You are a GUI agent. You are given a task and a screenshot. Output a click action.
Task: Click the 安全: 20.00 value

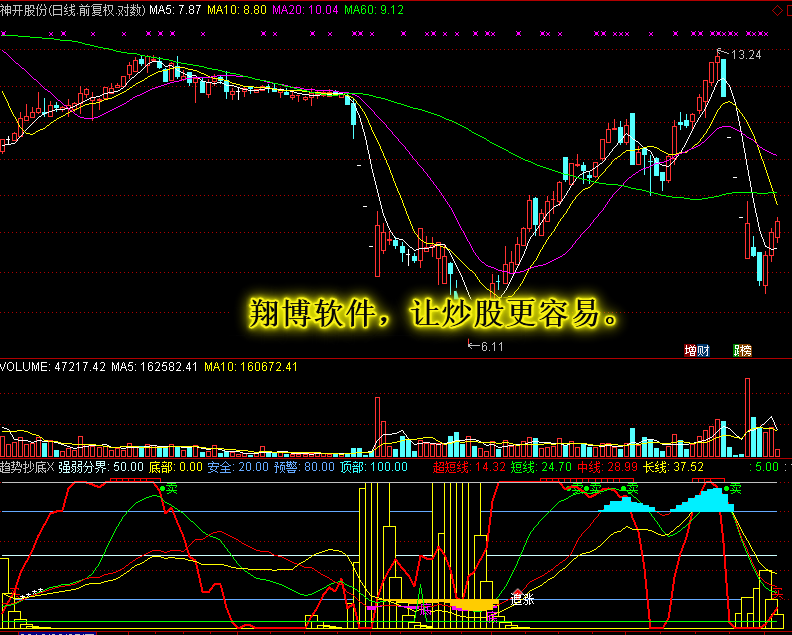pyautogui.click(x=238, y=467)
